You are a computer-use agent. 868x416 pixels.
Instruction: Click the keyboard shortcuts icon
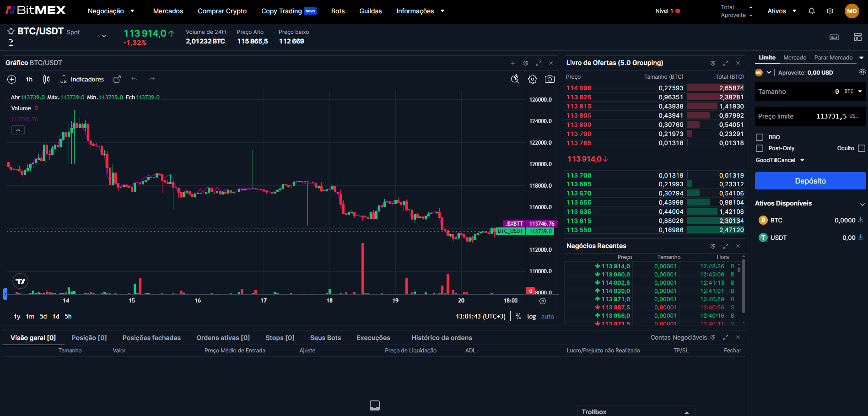tap(834, 37)
